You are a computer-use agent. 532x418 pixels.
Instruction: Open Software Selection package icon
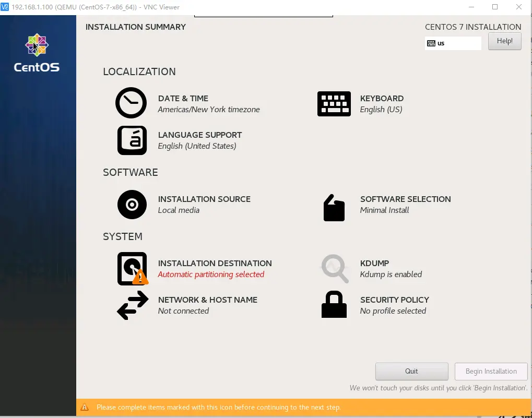click(334, 208)
